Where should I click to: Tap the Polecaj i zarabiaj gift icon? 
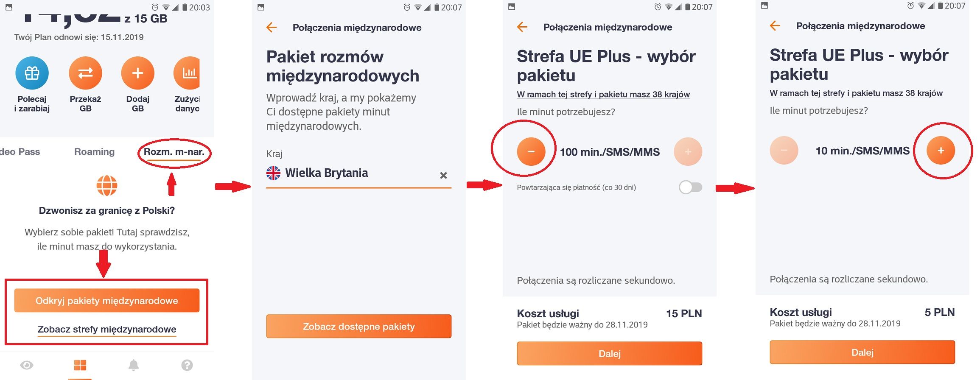point(32,73)
